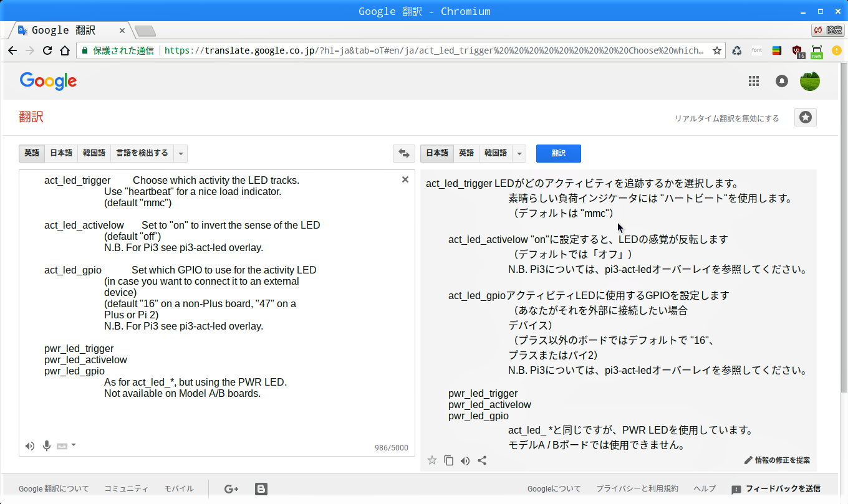The width and height of the screenshot is (848, 504).
Task: Open プライバシーと利用規約 footer link
Action: point(637,489)
